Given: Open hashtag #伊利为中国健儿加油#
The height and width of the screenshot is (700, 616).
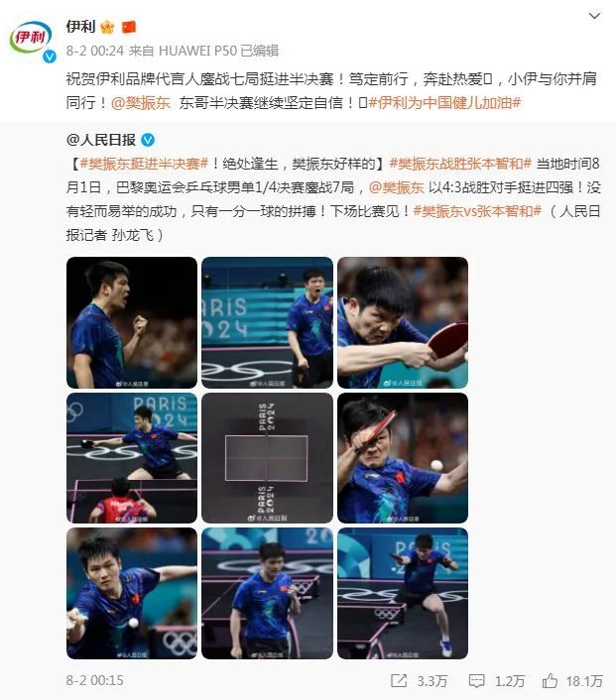Looking at the screenshot, I should point(445,103).
